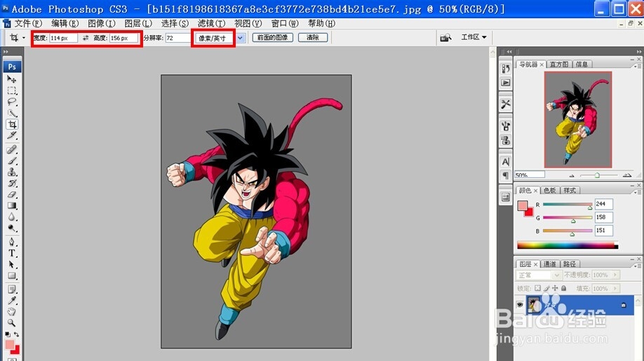
Task: Click zoom in button in Navigator
Action: coord(626,175)
